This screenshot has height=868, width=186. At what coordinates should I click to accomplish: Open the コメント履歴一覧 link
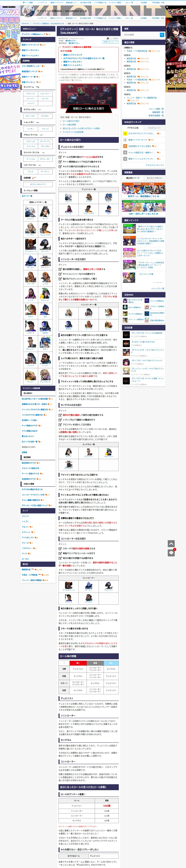156,109
